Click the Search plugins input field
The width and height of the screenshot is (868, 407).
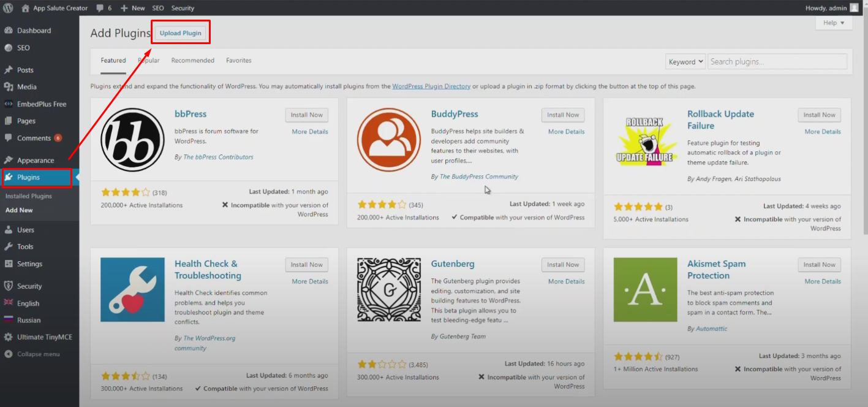pyautogui.click(x=777, y=62)
